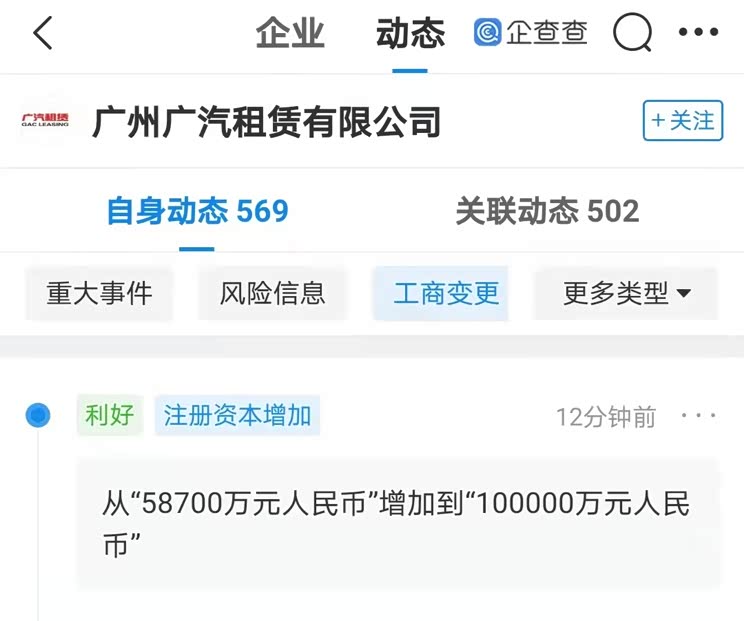Open the search magnifier icon
Image resolution: width=744 pixels, height=621 pixels.
[632, 32]
